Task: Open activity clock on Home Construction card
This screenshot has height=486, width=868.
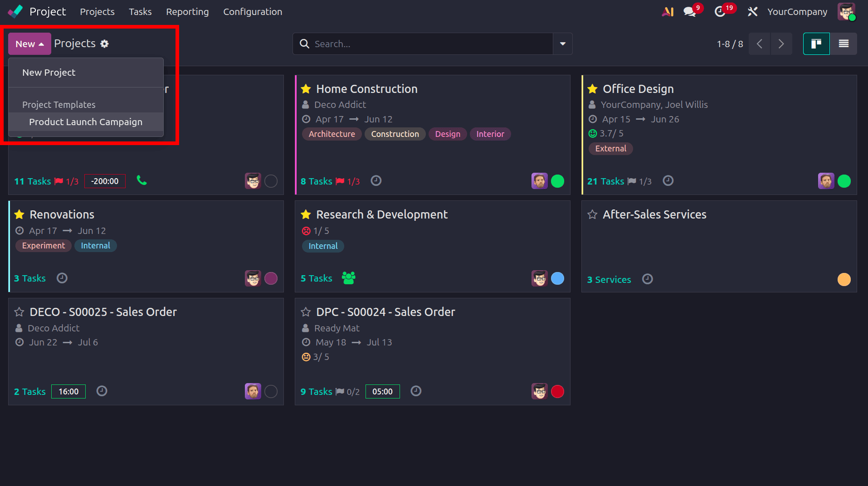Action: [x=376, y=180]
